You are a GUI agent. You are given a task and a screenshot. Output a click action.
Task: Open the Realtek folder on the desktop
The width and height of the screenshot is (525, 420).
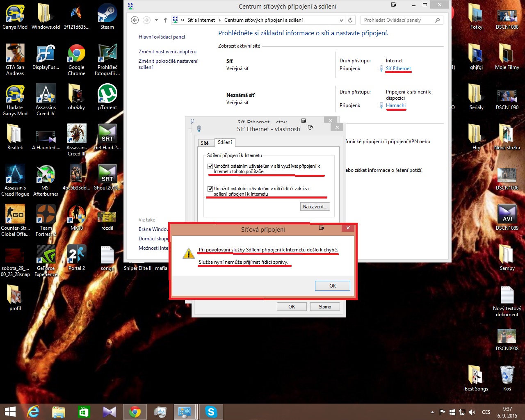coord(15,137)
